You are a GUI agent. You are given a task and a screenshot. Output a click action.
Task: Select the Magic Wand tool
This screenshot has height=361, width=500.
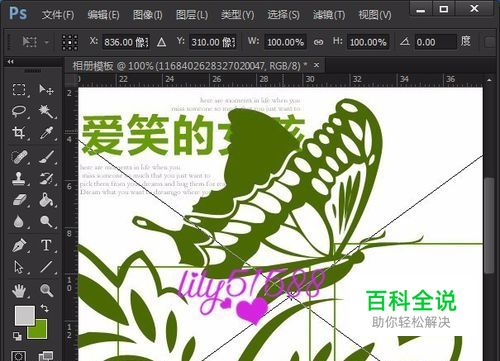pyautogui.click(x=46, y=111)
